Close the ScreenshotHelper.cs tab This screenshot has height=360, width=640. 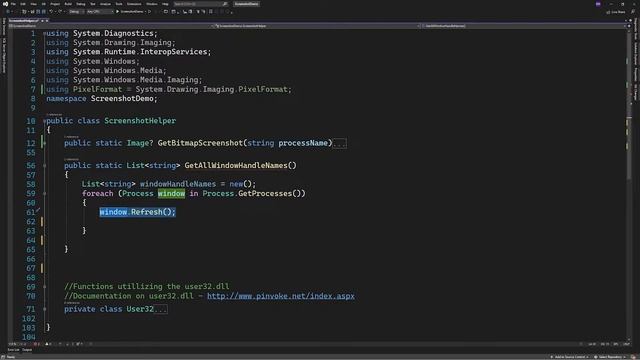47,20
